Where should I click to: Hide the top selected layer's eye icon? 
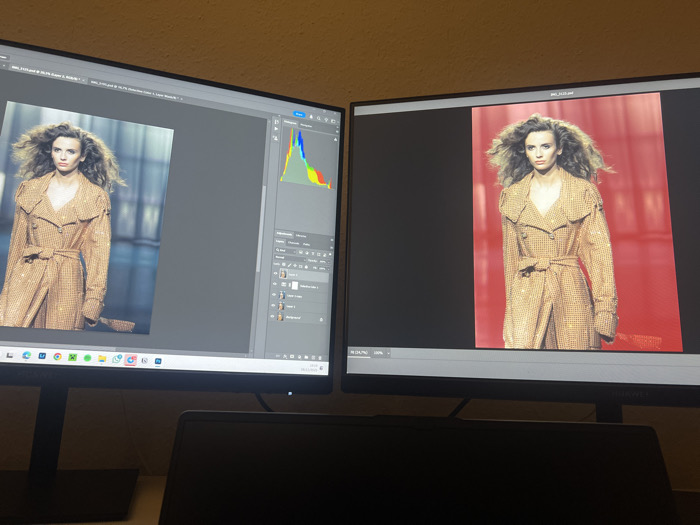(275, 273)
